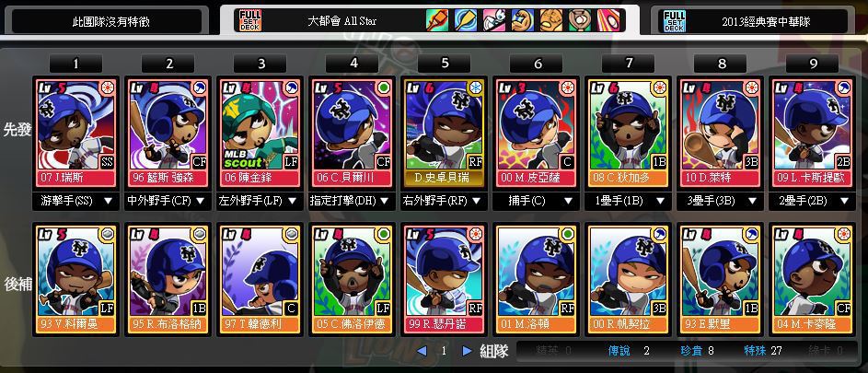868x373 pixels.
Task: Select batting order slot number 5
Action: 444,64
